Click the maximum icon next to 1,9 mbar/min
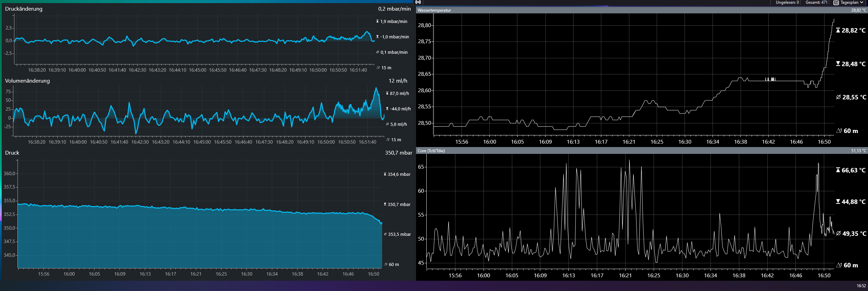Screen dimensions: 868x291 point(377,21)
